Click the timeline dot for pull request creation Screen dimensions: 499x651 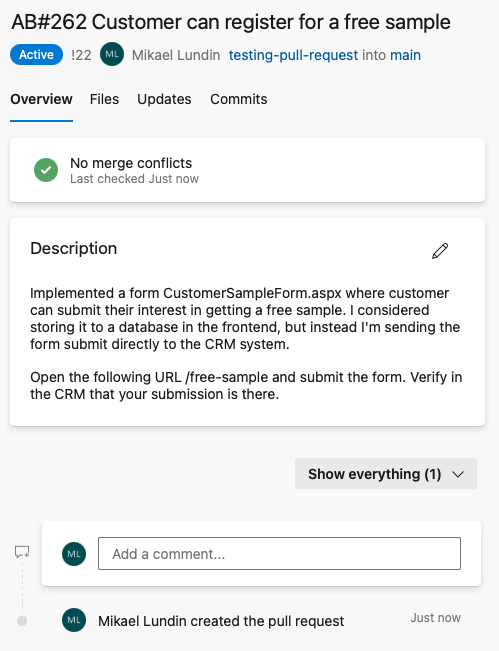tap(22, 621)
